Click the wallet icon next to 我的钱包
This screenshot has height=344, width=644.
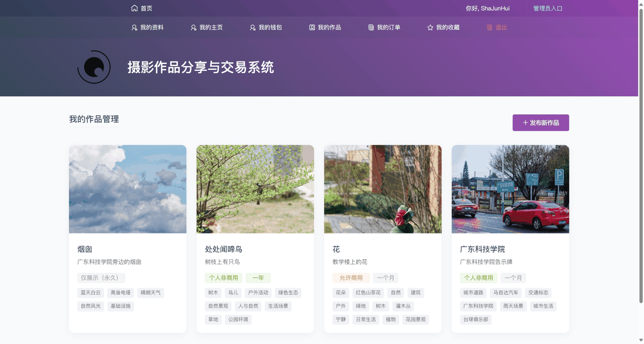tap(252, 28)
